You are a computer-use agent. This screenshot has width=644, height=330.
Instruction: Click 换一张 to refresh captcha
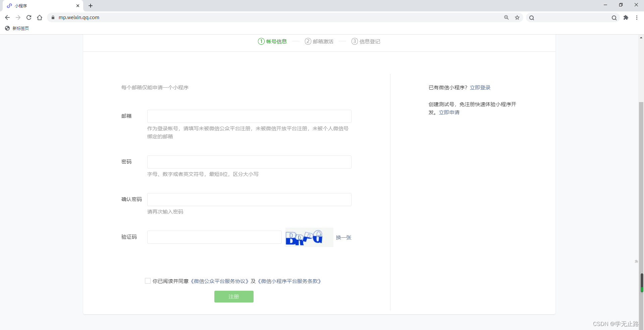pos(343,237)
